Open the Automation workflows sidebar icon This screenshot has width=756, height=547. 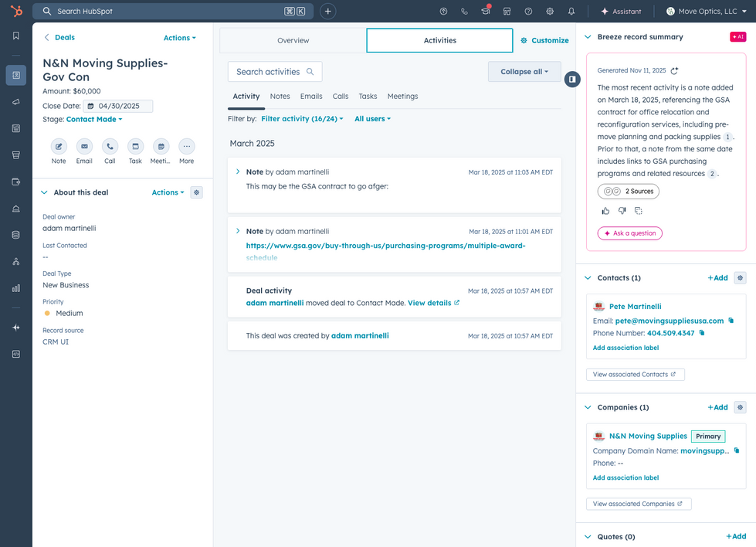click(16, 261)
